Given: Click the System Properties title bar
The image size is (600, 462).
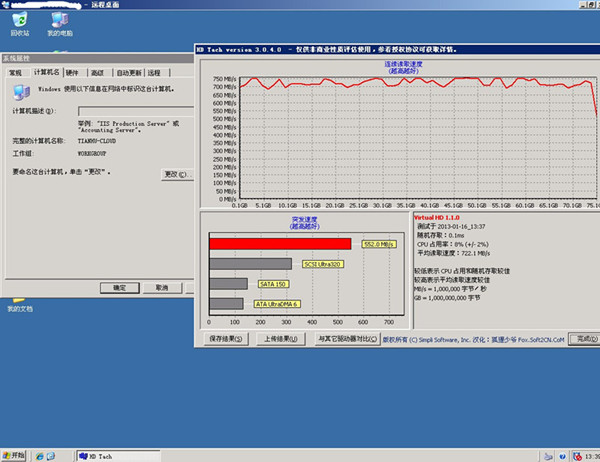Looking at the screenshot, I should [98, 58].
